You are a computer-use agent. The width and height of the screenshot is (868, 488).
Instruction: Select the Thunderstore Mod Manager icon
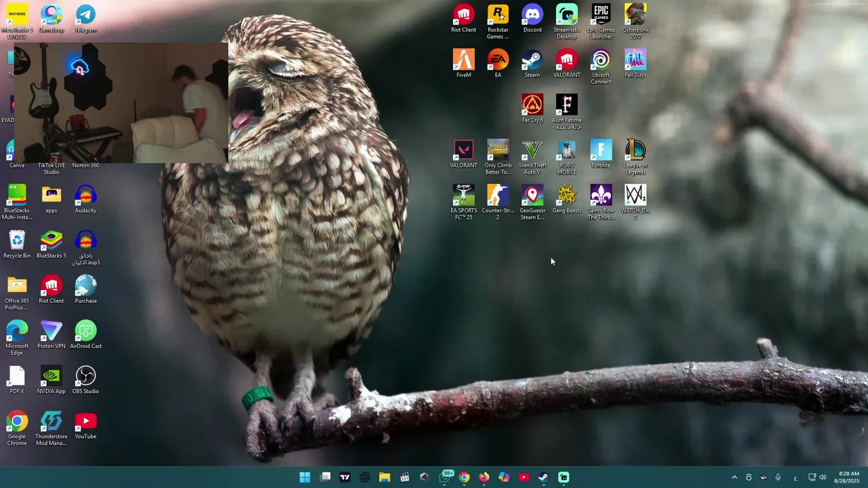click(52, 428)
